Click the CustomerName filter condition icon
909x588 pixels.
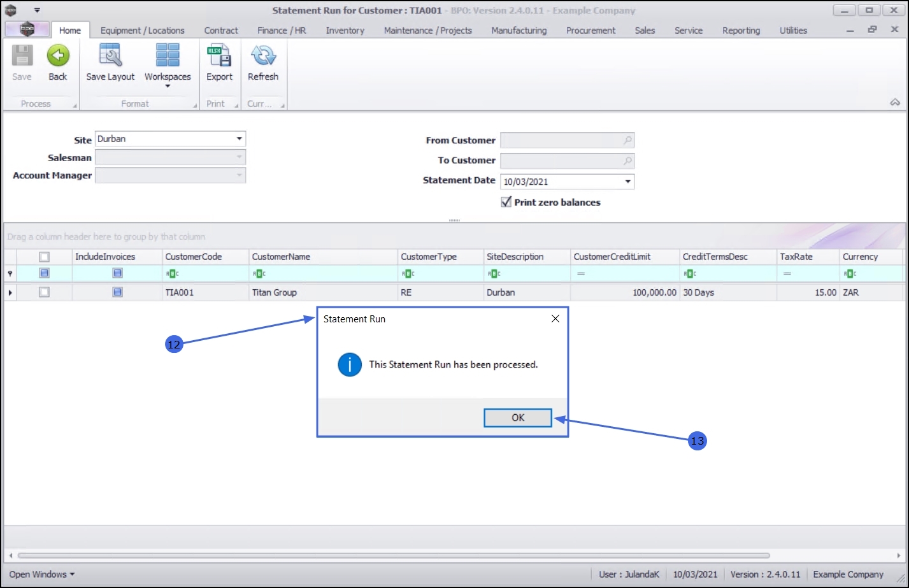(x=259, y=274)
